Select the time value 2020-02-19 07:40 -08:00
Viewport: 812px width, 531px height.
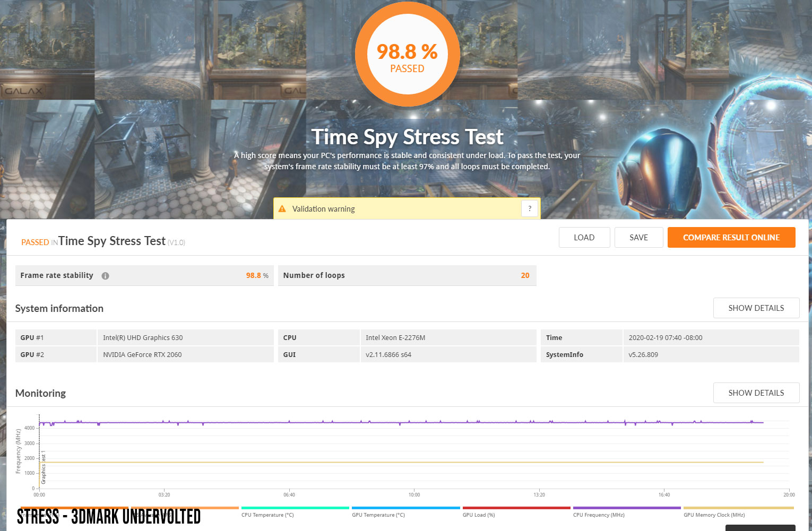666,338
